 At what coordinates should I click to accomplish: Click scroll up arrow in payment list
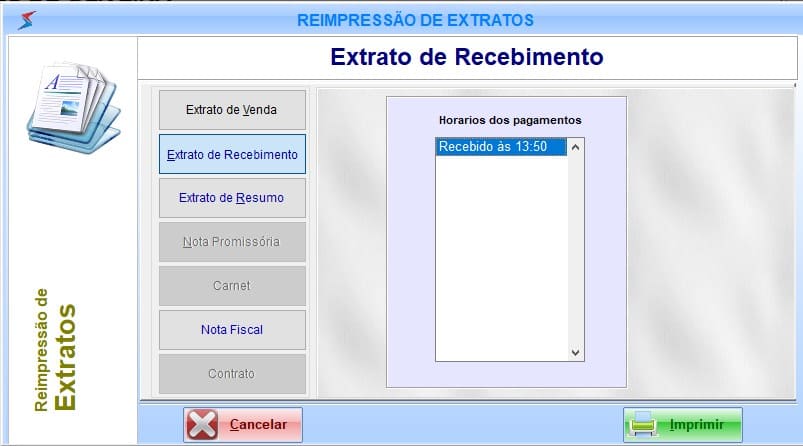(x=575, y=147)
